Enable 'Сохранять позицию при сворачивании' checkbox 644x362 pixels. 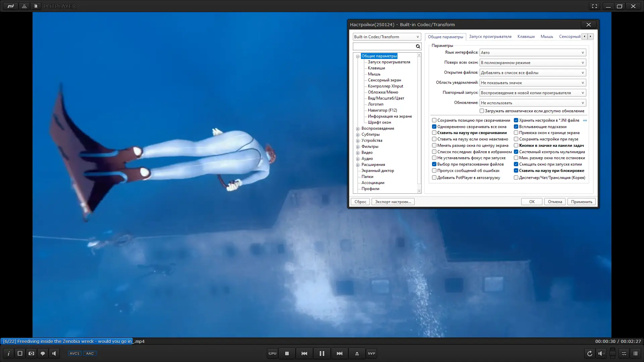(x=434, y=120)
